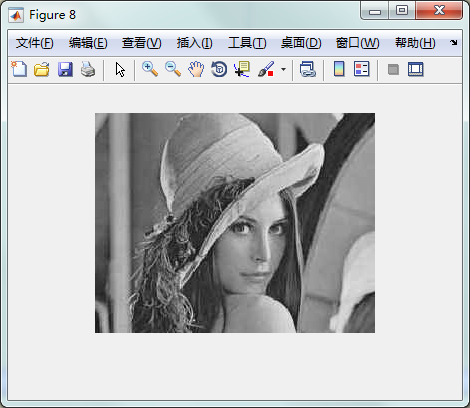470x408 pixels.
Task: Save the figure with the floppy disk icon
Action: click(65, 69)
